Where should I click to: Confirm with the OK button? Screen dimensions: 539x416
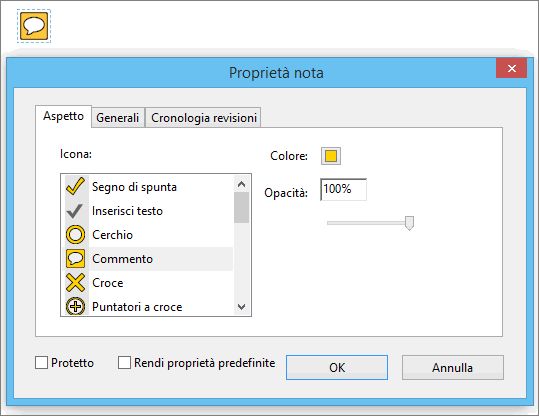337,368
